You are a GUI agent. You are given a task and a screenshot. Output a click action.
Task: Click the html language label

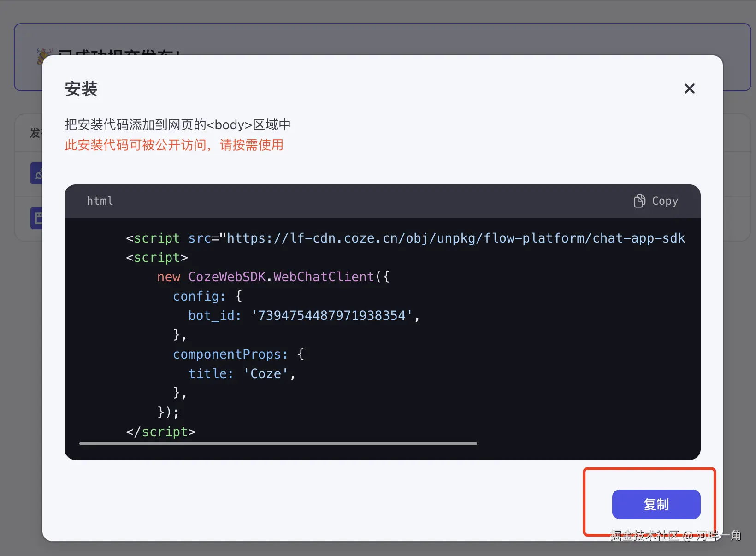pyautogui.click(x=100, y=201)
